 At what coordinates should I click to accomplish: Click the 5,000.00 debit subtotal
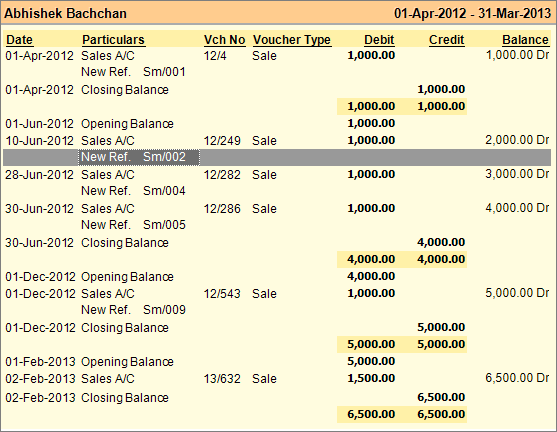click(x=371, y=344)
